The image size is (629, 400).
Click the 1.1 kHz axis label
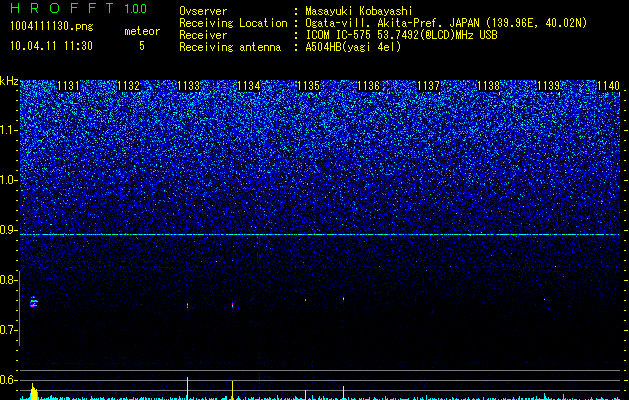click(8, 130)
